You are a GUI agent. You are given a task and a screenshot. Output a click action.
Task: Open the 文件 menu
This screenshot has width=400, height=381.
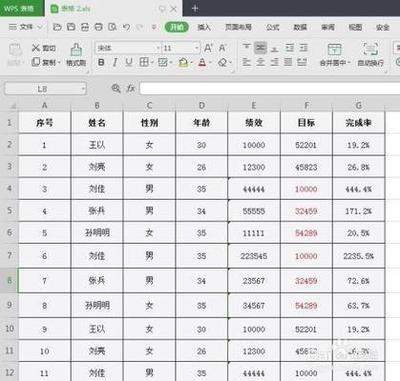point(25,27)
